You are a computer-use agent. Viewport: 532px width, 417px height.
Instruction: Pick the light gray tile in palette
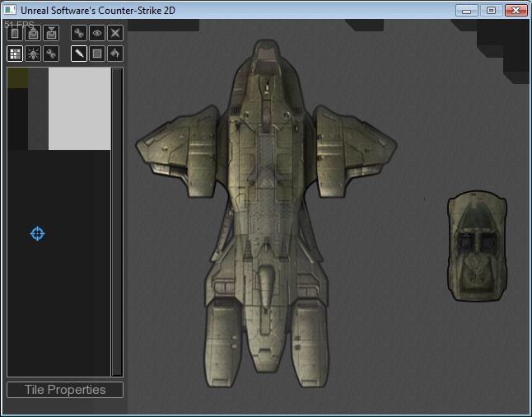[79, 109]
